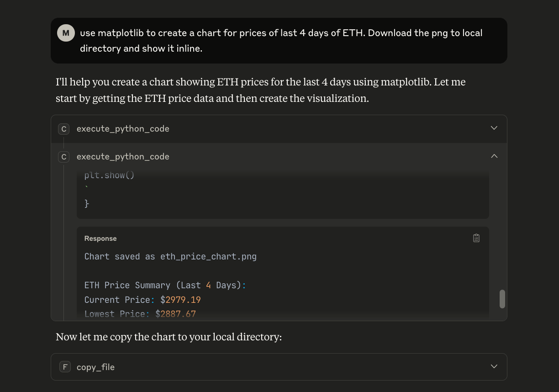Click the Current Price $2979.19 value

(180, 300)
